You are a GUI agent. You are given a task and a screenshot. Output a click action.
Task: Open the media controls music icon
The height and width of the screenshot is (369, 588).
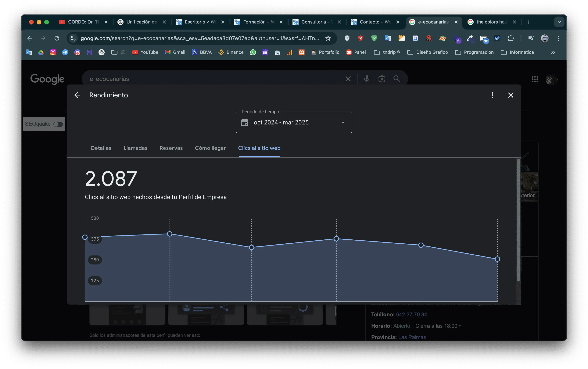pyautogui.click(x=531, y=38)
